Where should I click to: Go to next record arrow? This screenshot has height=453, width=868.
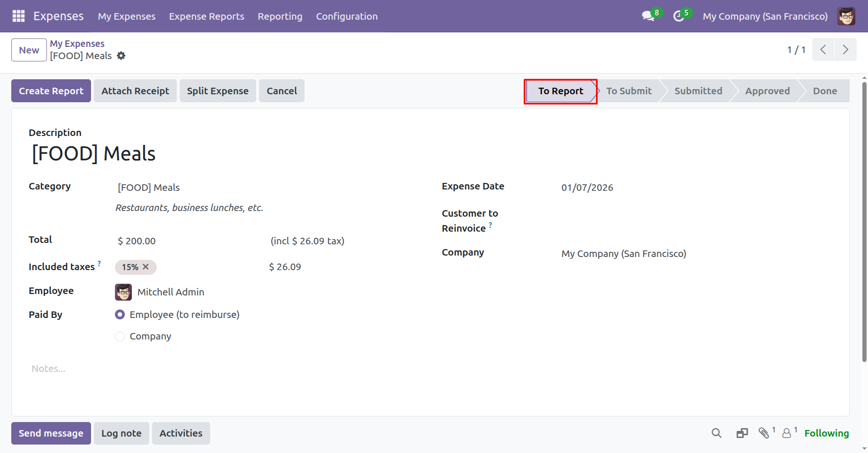pyautogui.click(x=845, y=50)
